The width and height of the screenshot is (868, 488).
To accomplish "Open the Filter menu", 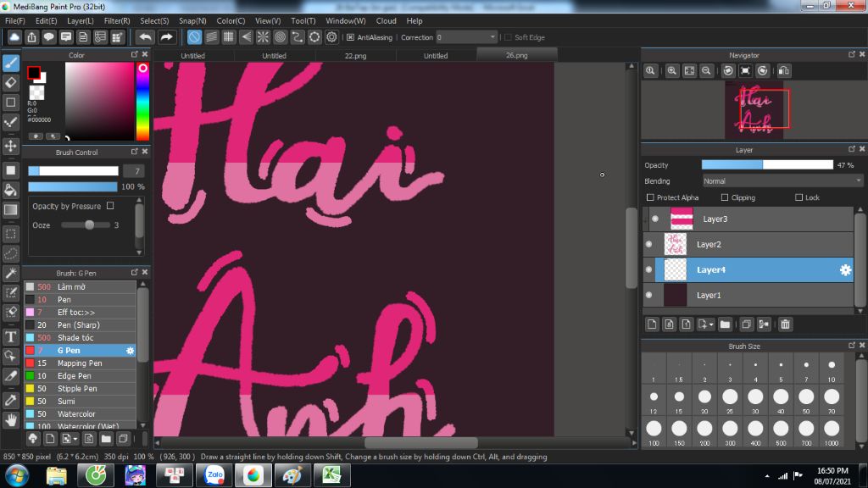I will (117, 21).
